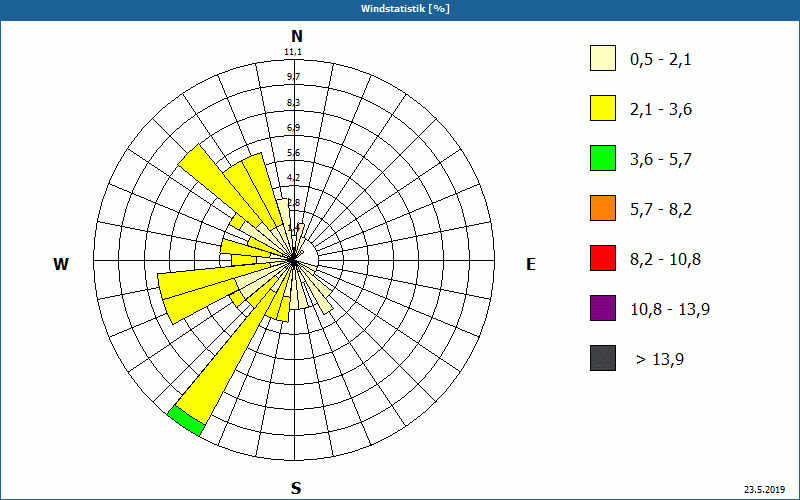Click the legend label 0,5 - 2,1
Image resolution: width=800 pixels, height=500 pixels.
661,60
